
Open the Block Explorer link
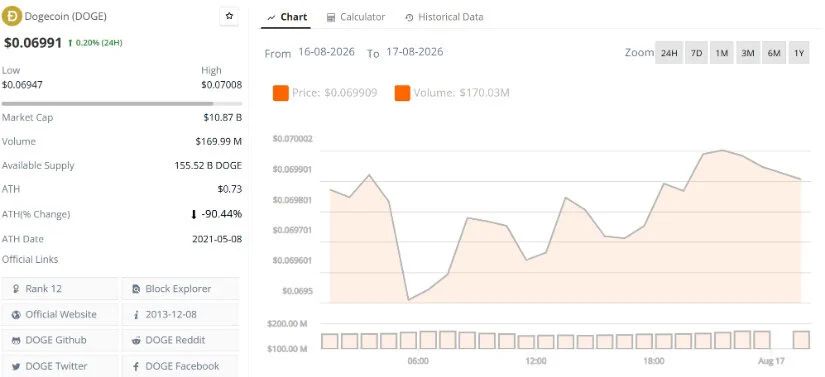(x=180, y=289)
